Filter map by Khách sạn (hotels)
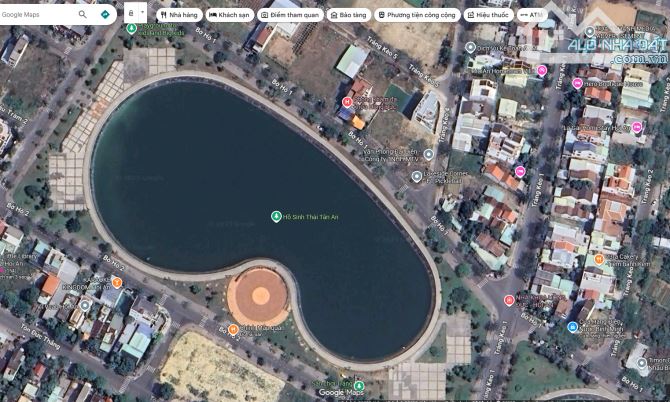Viewport: 670px width, 402px height. pos(229,16)
